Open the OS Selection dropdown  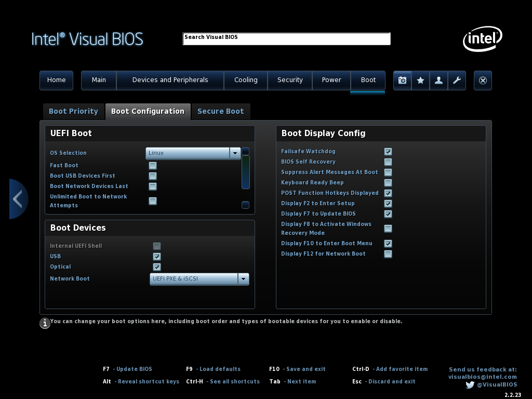[193, 153]
